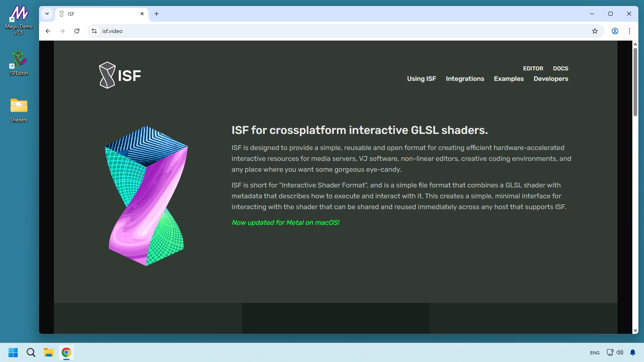The width and height of the screenshot is (644, 362).
Task: Open Chrome's three-dot menu
Action: point(630,31)
